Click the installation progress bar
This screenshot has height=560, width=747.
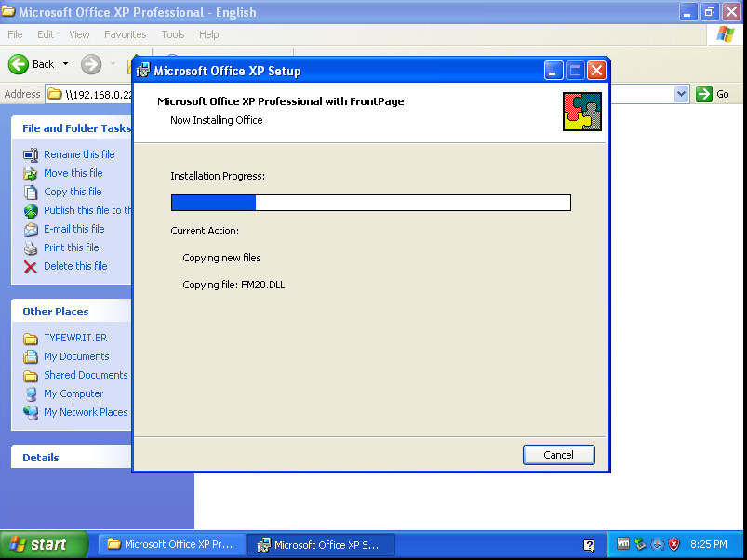(x=370, y=203)
